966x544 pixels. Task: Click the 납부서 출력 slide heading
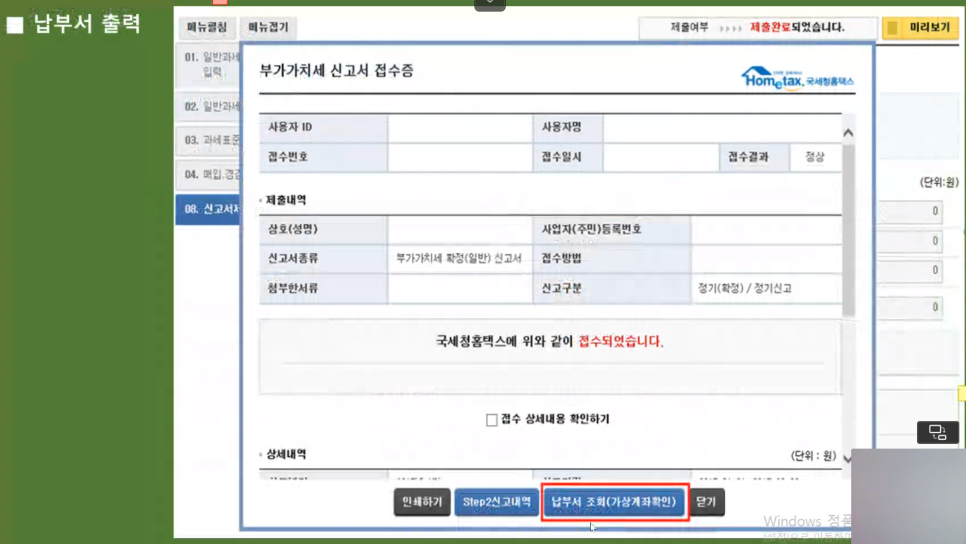tap(87, 24)
